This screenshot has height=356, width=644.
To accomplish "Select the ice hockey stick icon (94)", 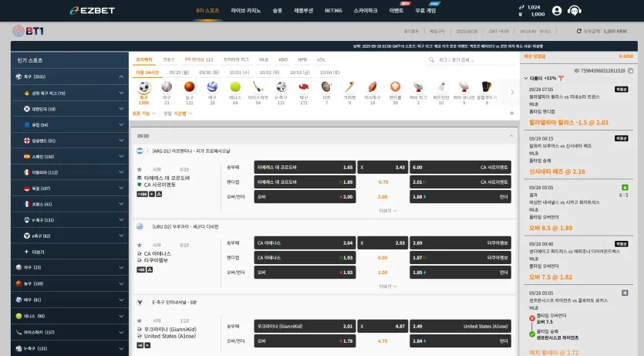I will click(x=258, y=86).
